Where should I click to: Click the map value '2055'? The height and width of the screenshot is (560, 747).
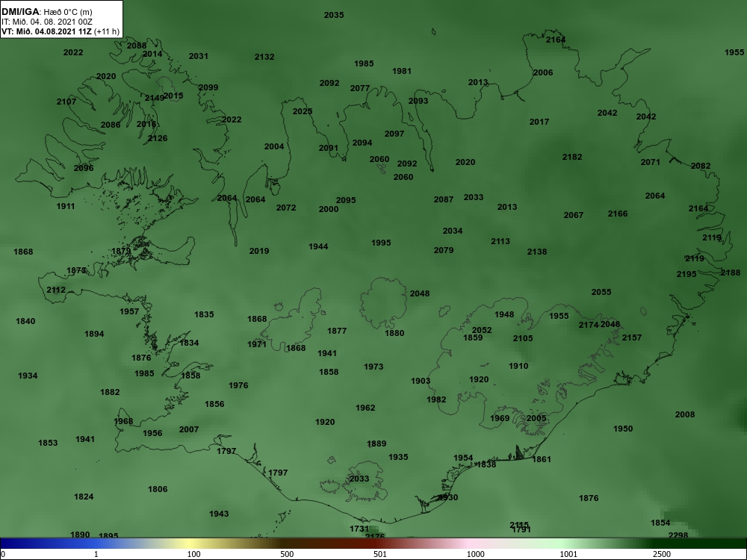click(x=601, y=293)
